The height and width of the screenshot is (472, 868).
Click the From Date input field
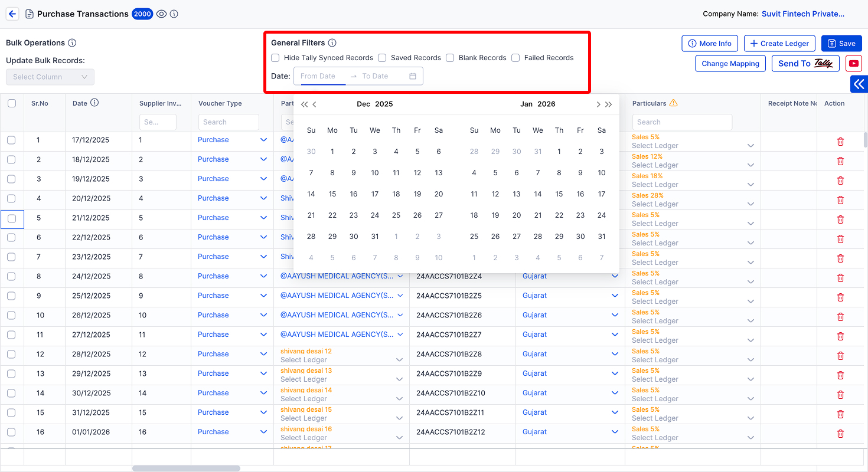(x=322, y=76)
